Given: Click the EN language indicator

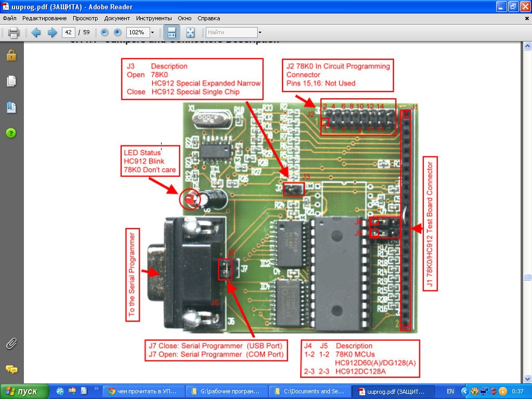Looking at the screenshot, I should (450, 391).
